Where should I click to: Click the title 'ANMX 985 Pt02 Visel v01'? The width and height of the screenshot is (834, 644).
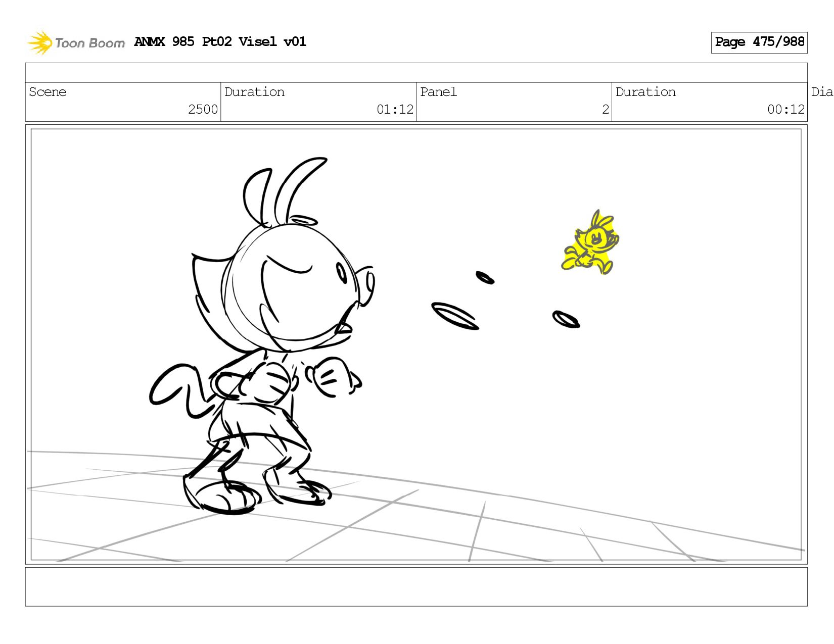220,41
